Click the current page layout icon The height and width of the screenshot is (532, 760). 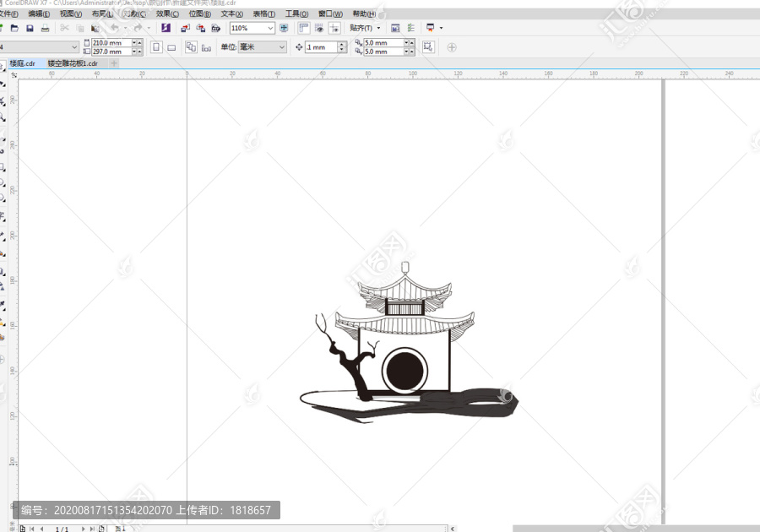(x=207, y=47)
